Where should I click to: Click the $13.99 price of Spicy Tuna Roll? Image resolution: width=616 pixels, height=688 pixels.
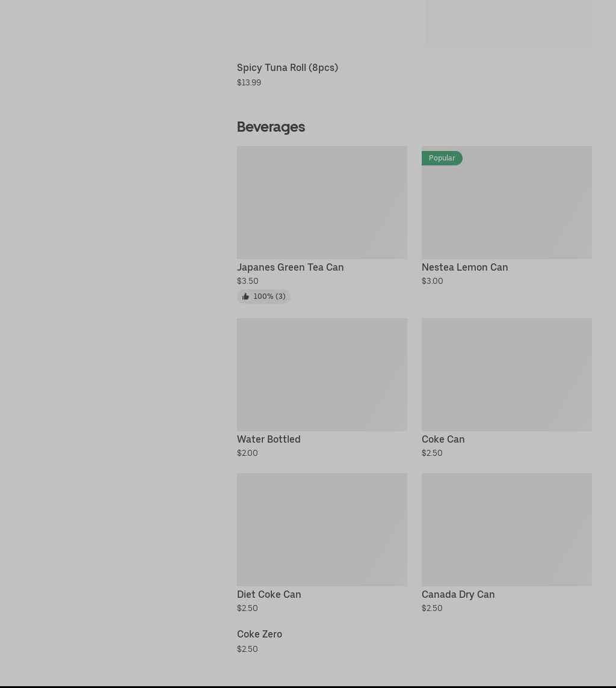(249, 82)
